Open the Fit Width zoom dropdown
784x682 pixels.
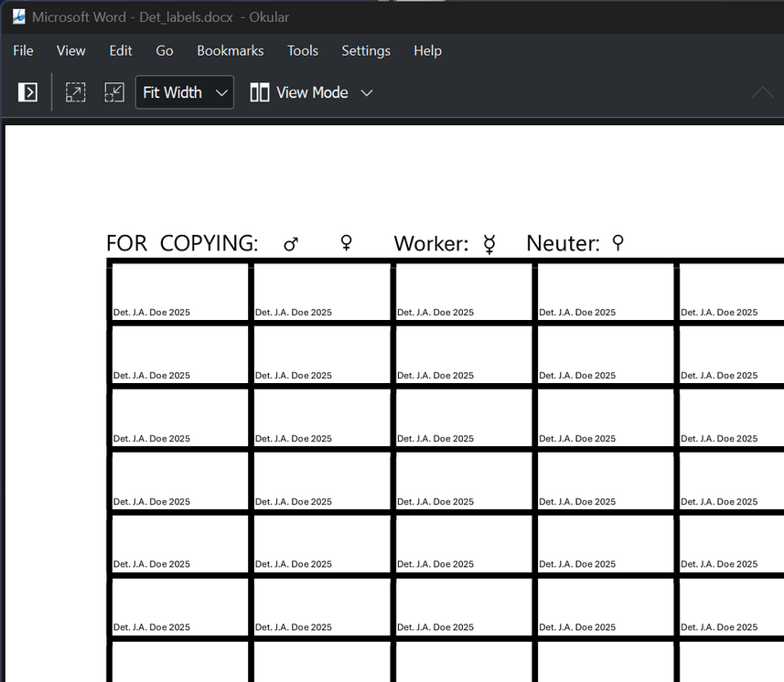pyautogui.click(x=185, y=92)
